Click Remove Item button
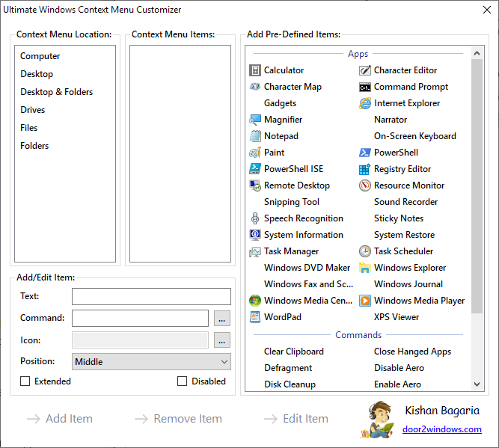This screenshot has height=448, width=499. pyautogui.click(x=178, y=419)
